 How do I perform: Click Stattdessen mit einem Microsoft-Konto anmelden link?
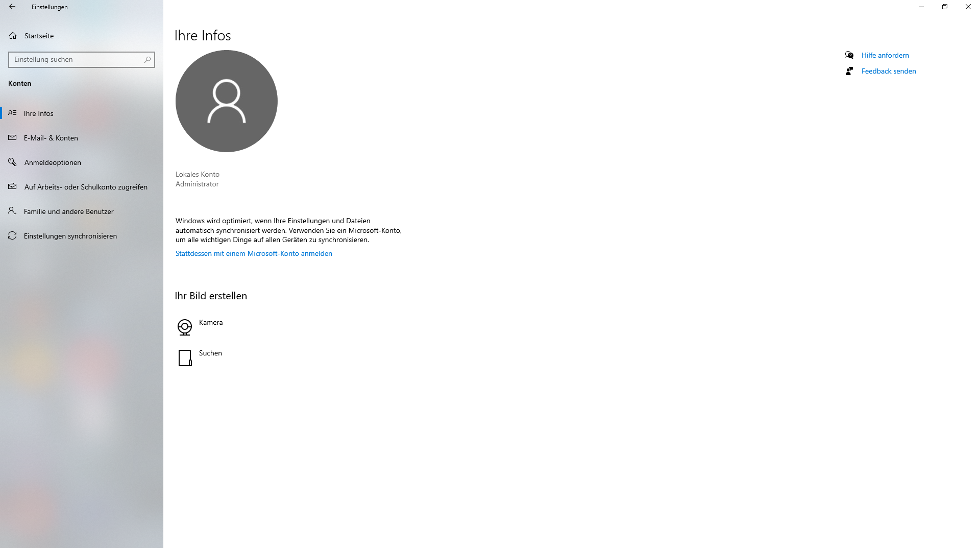pos(254,254)
